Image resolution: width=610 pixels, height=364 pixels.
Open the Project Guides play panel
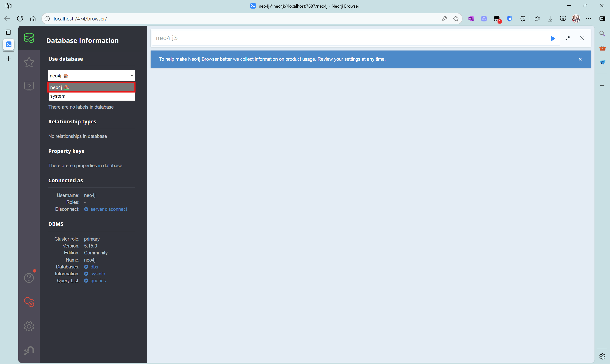[29, 86]
